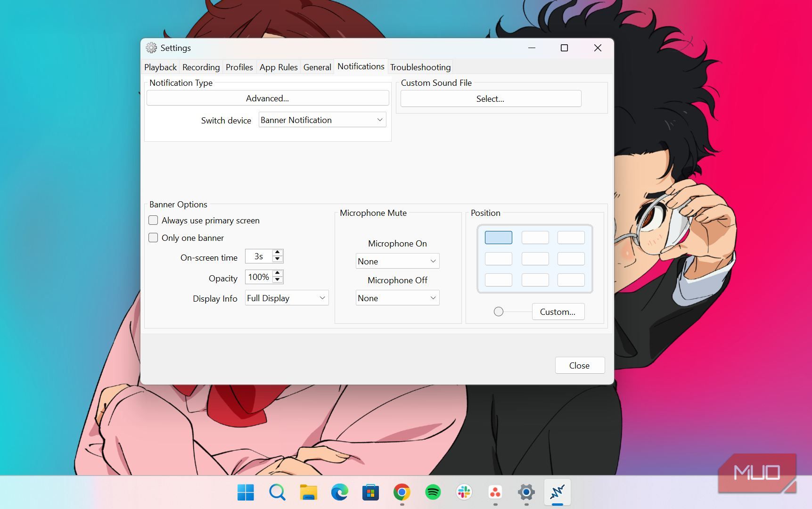The height and width of the screenshot is (509, 812).
Task: Click the On-screen time 3s field
Action: [x=259, y=256]
